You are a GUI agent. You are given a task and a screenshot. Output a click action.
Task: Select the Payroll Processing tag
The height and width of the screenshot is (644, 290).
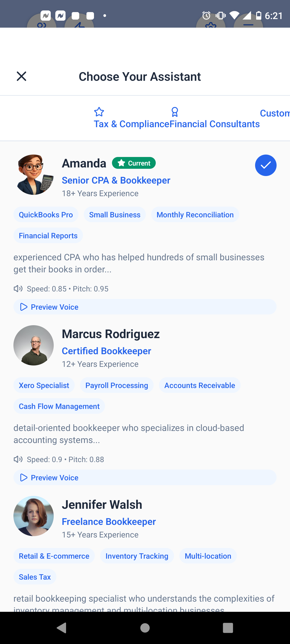coord(117,385)
